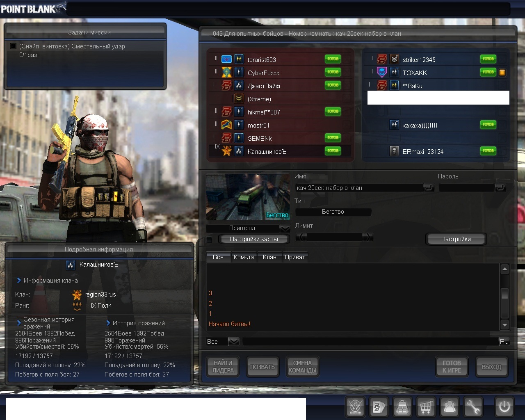Toggle checkbox next to Настройки карты
525x420 pixels.
(x=209, y=240)
